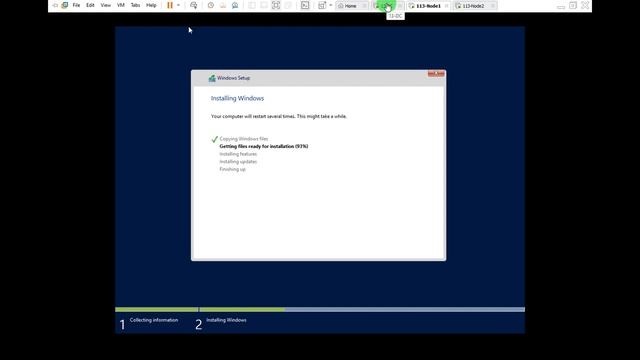Minimize the VMware Workstation window
Viewport: 640px width, 360px height.
(x=561, y=6)
